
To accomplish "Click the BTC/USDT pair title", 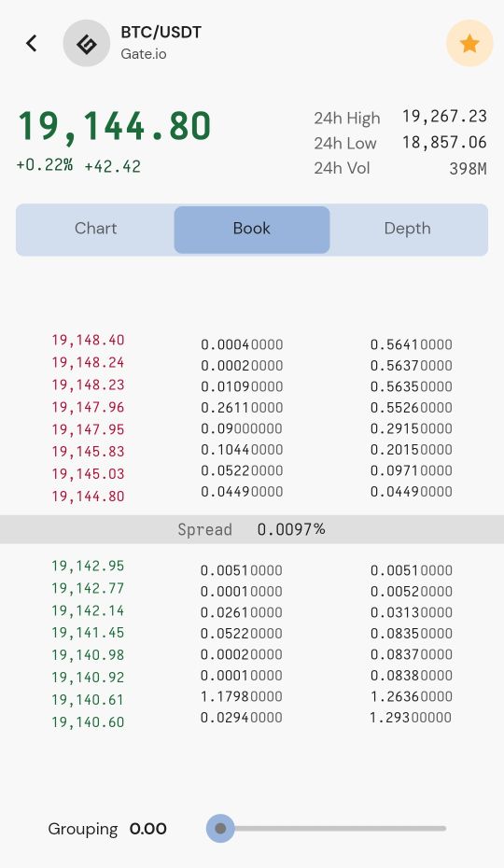I will 161,32.
